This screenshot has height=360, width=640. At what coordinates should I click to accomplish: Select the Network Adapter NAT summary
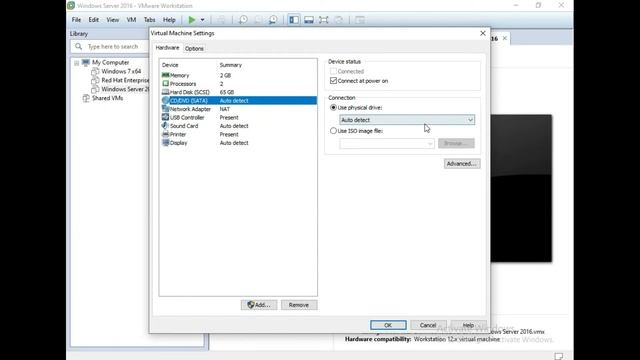click(x=224, y=109)
